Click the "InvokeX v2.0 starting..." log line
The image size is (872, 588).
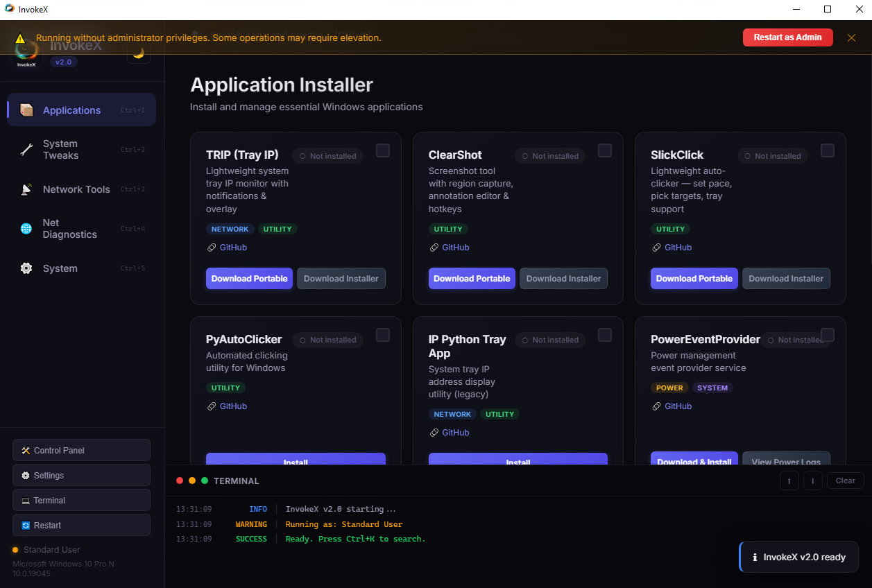coord(341,509)
